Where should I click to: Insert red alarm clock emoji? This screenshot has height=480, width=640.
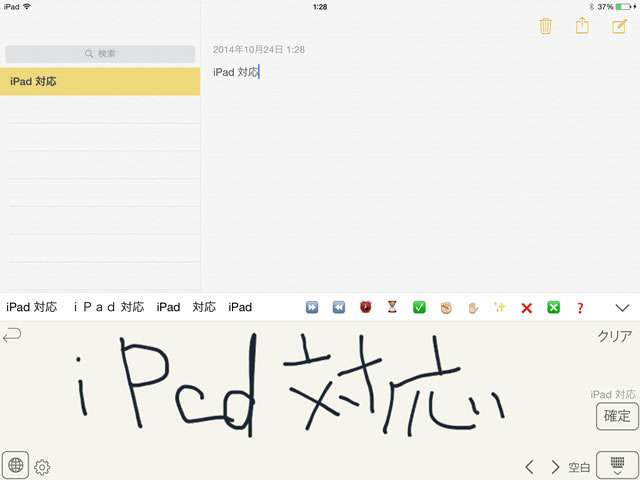pos(365,307)
